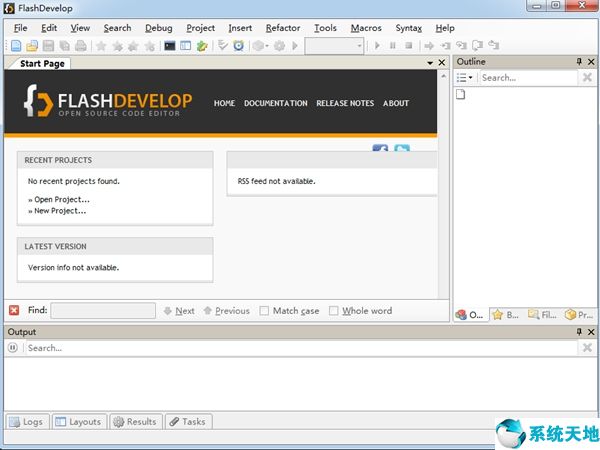Switch to the Logs tab

(27, 421)
